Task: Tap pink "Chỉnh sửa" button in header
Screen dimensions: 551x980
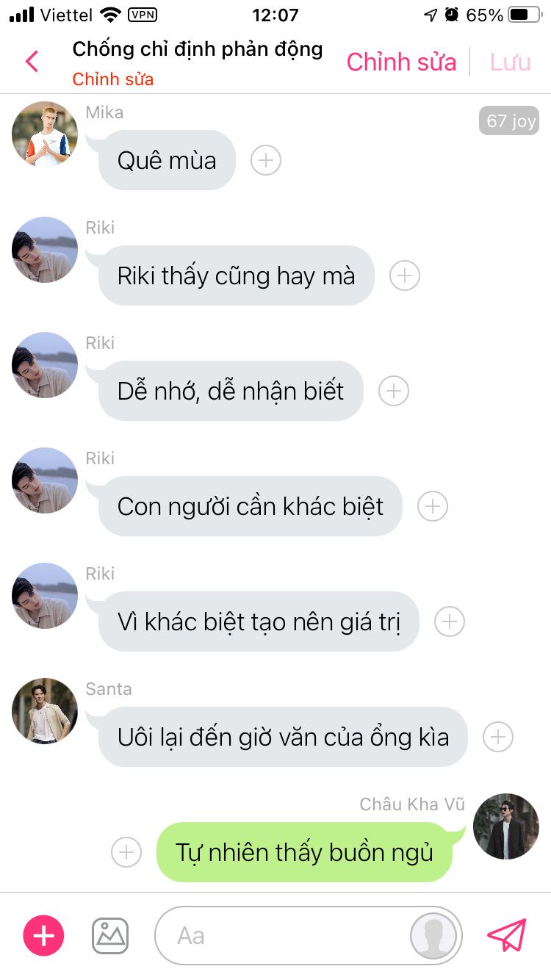Action: click(402, 62)
